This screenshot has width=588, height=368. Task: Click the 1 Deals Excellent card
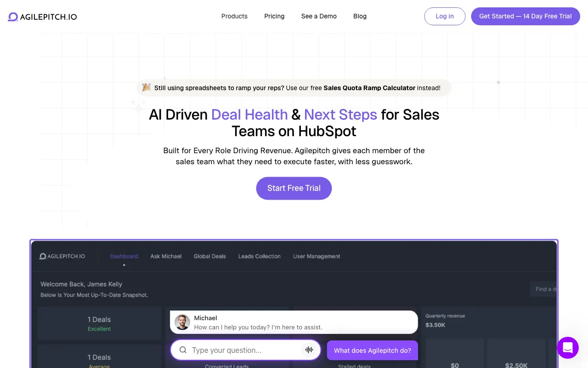point(99,324)
